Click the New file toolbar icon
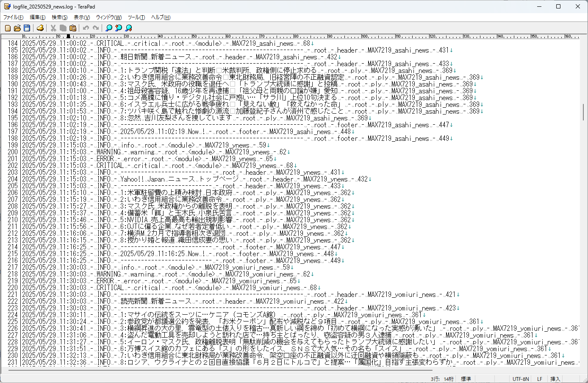The height and width of the screenshot is (383, 588). [8, 28]
